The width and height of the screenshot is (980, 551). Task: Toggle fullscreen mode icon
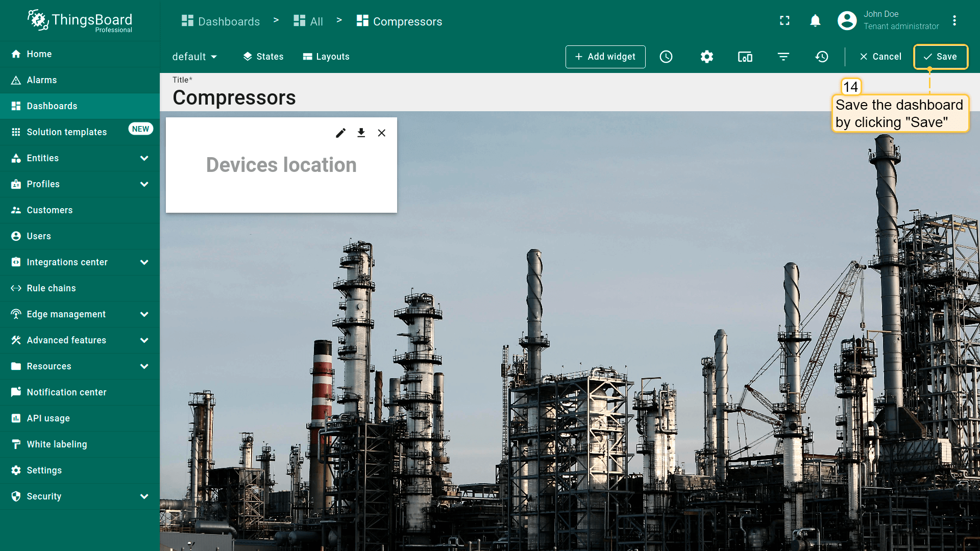(x=785, y=20)
